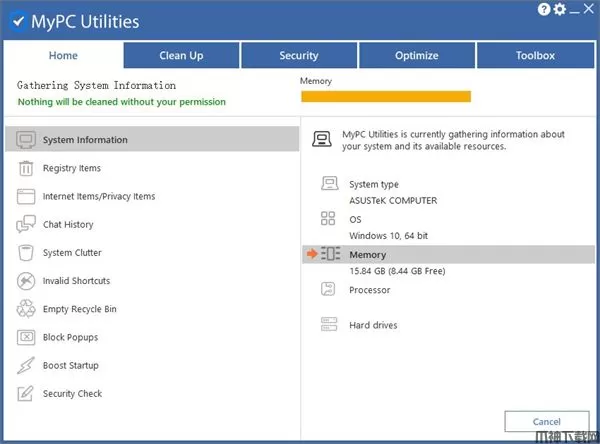Select Internet Items/Privacy Items entry
Screen dimensions: 600x444
pos(99,197)
